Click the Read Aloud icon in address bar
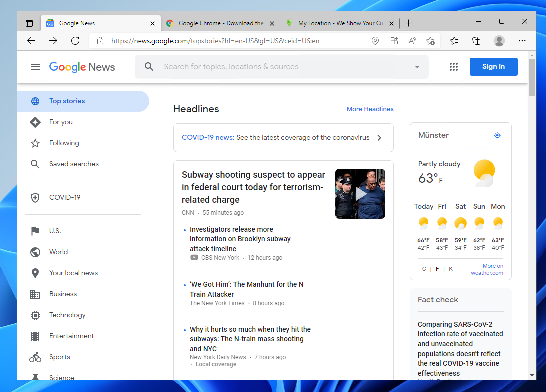The width and height of the screenshot is (546, 392). (x=412, y=41)
